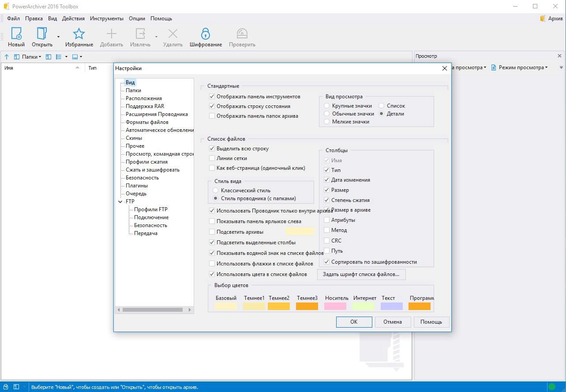Check the Атрибуты column checkbox

coord(327,220)
